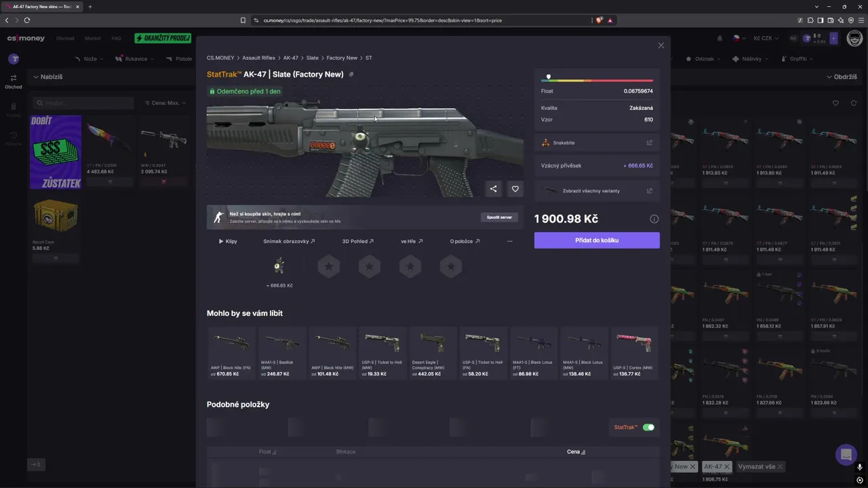
Task: Select the charm thumbnail worth 666.65 Kč
Action: point(279,266)
